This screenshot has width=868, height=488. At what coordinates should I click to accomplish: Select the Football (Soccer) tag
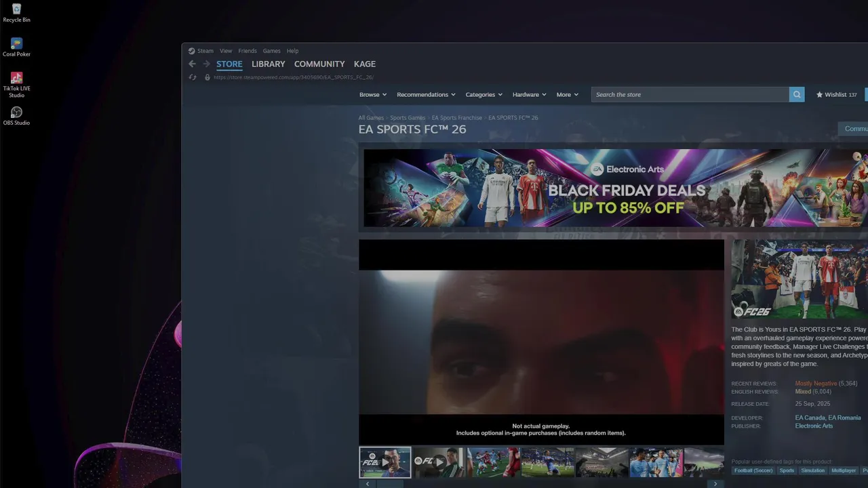click(753, 470)
